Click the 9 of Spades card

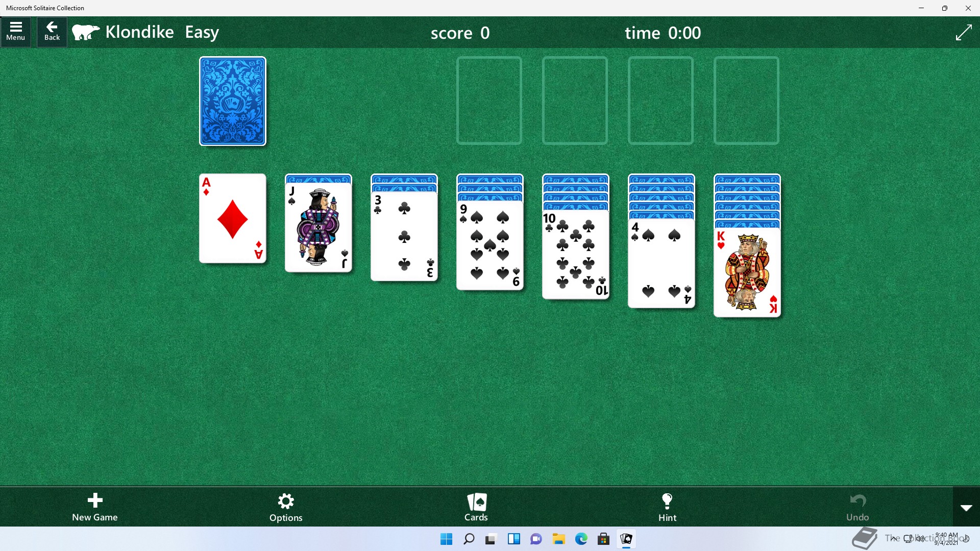pos(490,246)
